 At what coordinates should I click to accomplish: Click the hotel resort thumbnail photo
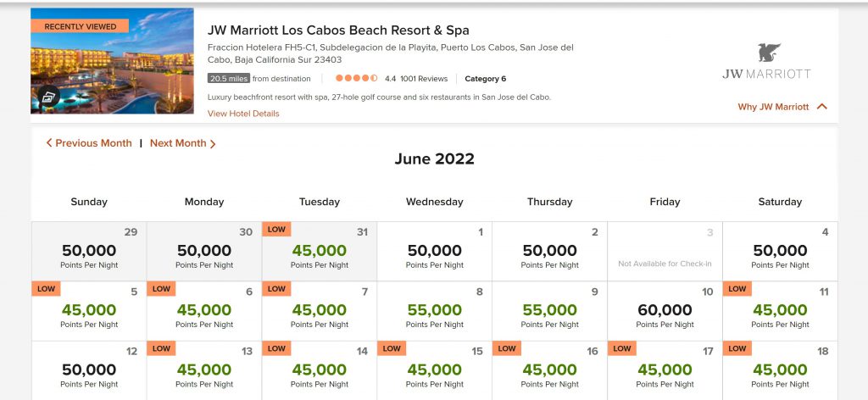coord(112,61)
